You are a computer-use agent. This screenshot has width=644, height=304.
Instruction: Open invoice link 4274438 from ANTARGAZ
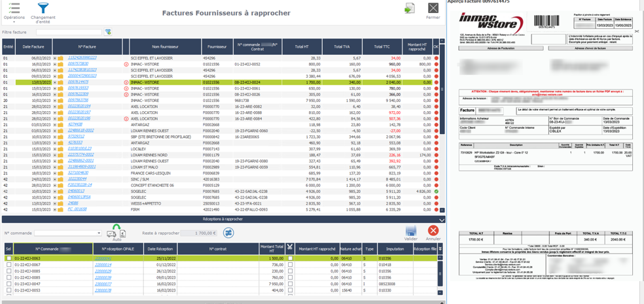(75, 124)
